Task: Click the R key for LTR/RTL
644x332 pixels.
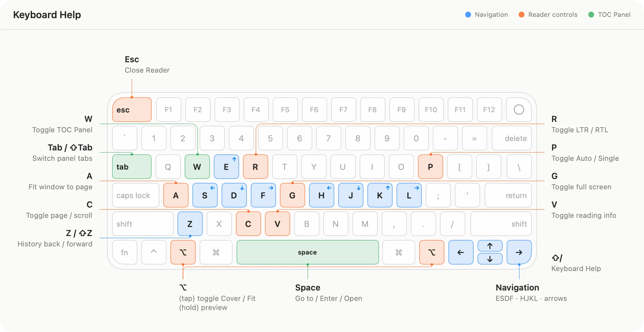Action: pyautogui.click(x=256, y=167)
